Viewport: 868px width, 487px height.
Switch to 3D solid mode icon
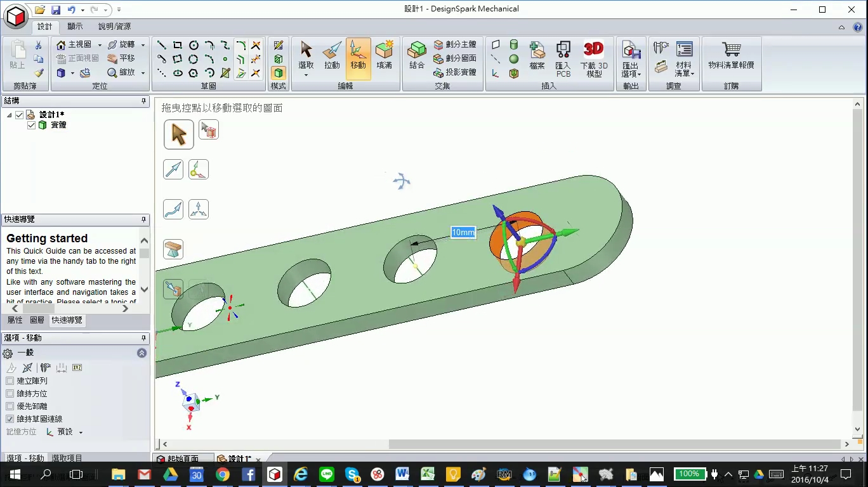(278, 73)
